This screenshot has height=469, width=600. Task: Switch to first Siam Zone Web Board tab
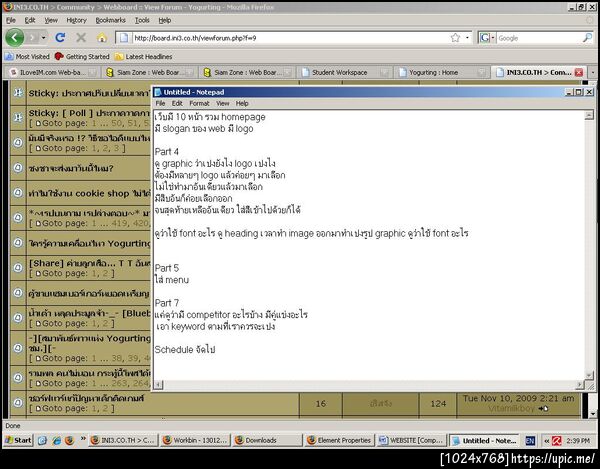pos(150,72)
